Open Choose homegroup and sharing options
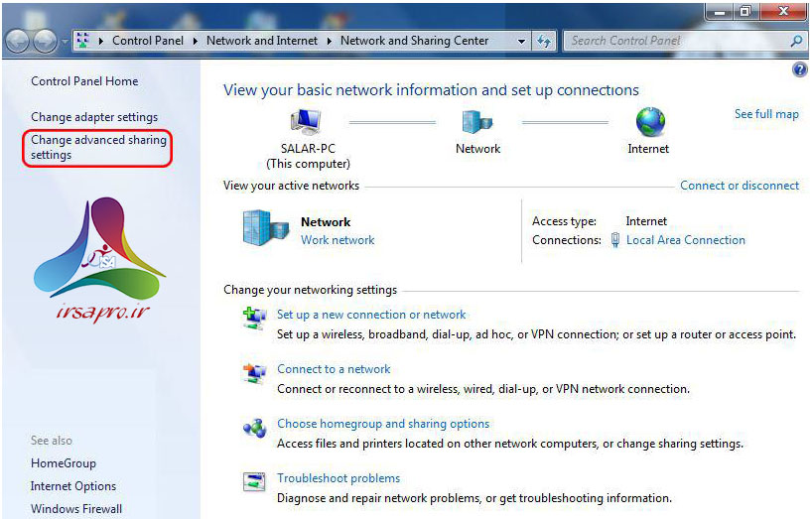This screenshot has height=519, width=812. click(x=383, y=424)
